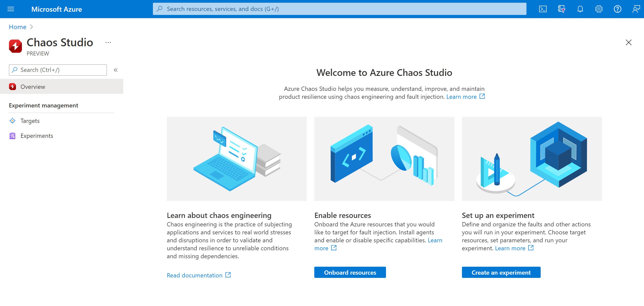Click the PREVIEW label under Chaos Studio
This screenshot has width=644, height=306.
pos(38,53)
